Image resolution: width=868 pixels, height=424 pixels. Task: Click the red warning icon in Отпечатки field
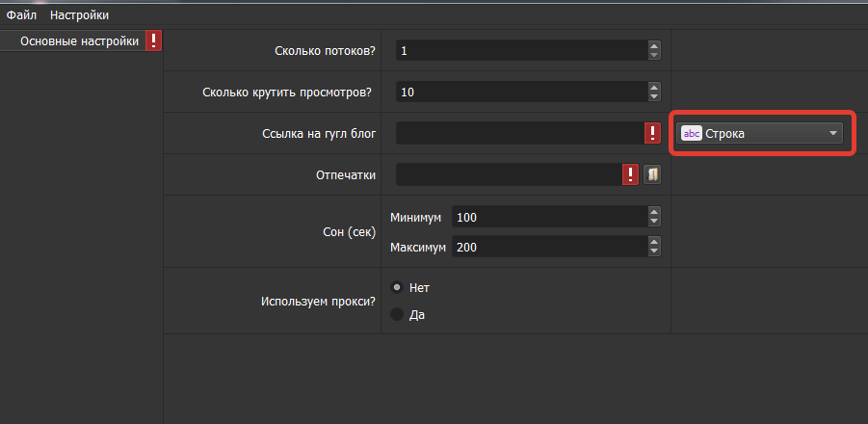631,174
